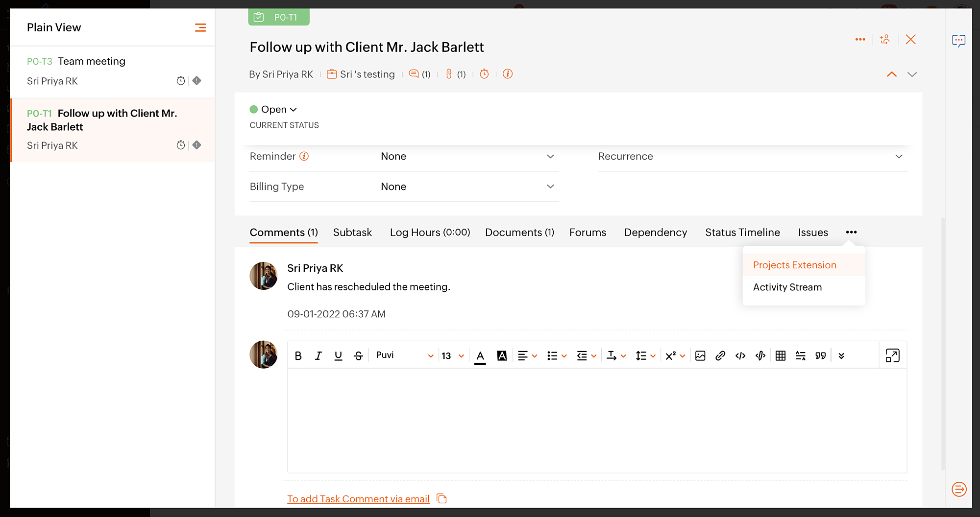Toggle bold formatting
The height and width of the screenshot is (517, 980).
(298, 356)
